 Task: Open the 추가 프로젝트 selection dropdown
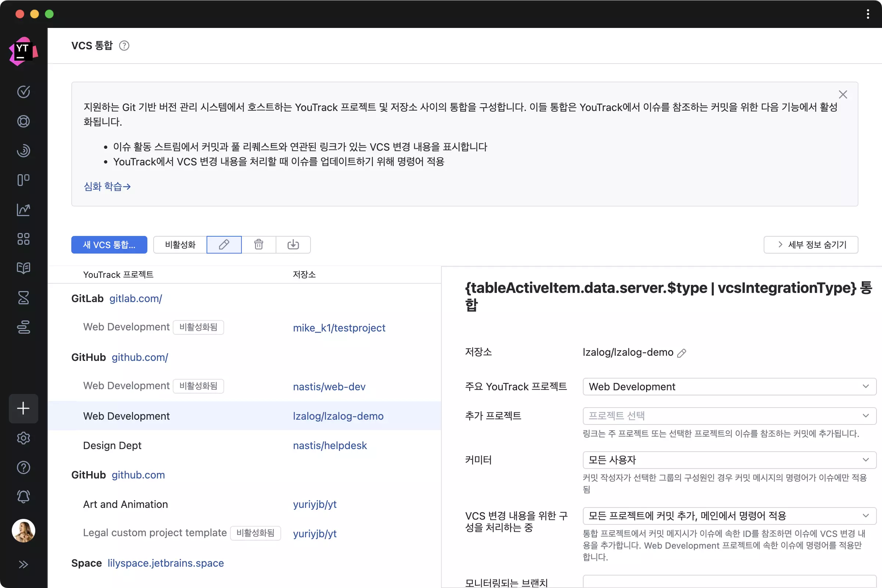729,416
